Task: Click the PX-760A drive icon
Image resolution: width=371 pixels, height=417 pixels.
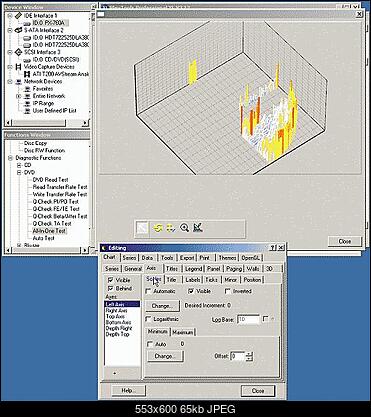Action: (27, 23)
